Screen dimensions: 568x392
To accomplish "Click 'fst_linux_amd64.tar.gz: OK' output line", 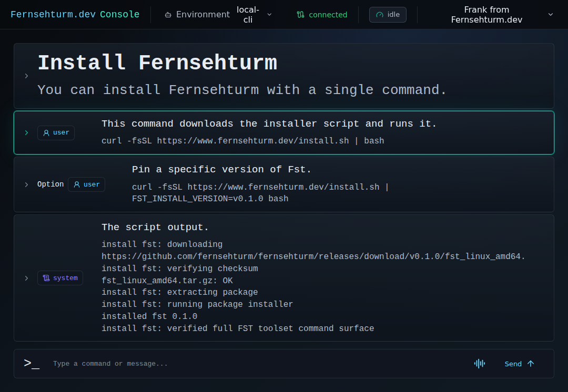I will pyautogui.click(x=167, y=281).
